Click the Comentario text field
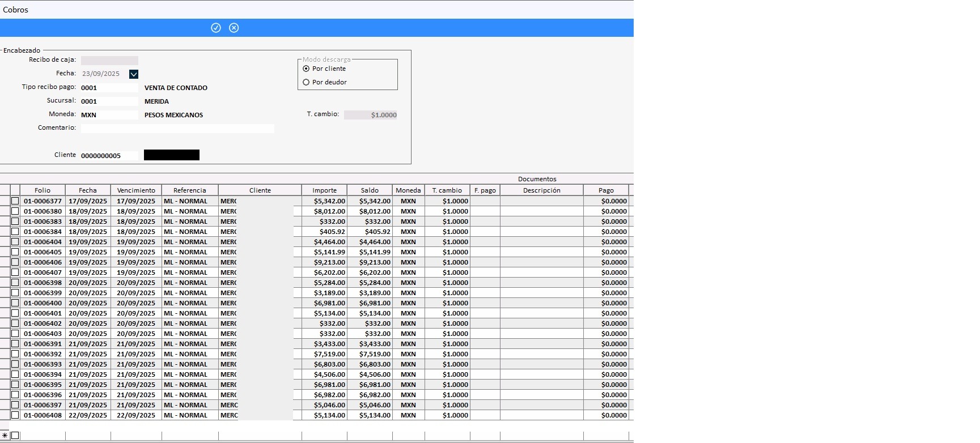 coord(177,129)
